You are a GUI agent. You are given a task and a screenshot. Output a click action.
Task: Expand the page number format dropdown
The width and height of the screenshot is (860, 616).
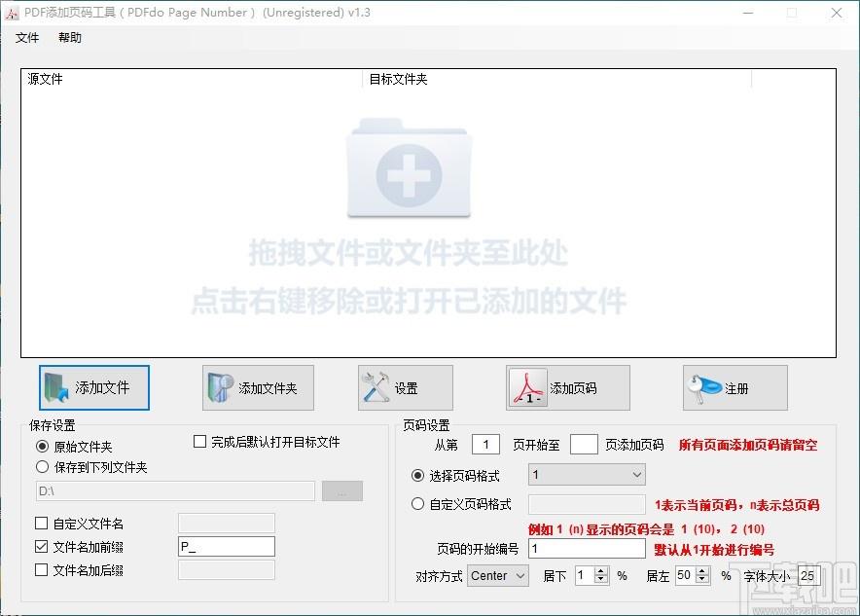[x=587, y=475]
